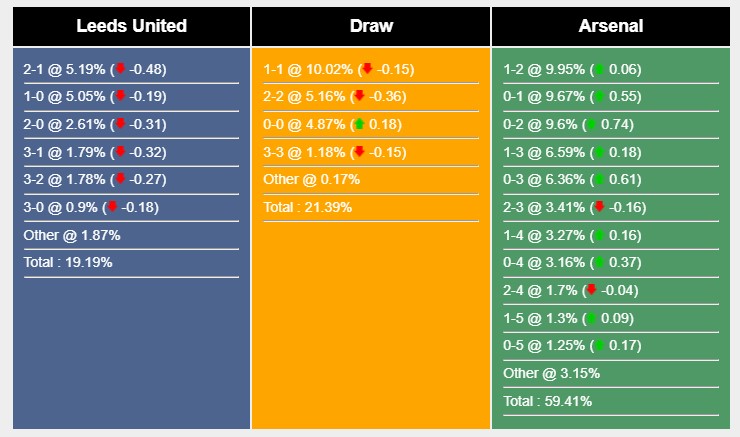Click red down arrow beside Arsenal 2-3
This screenshot has width=740, height=437.
(599, 207)
